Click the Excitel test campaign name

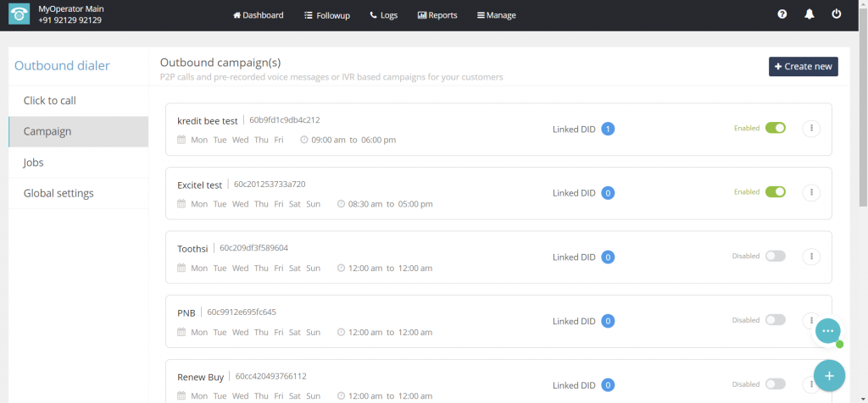pyautogui.click(x=200, y=185)
